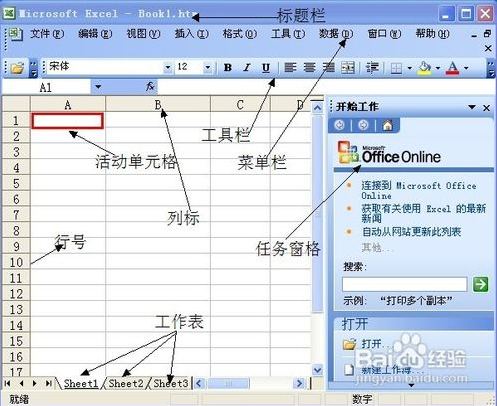Open Fill Color dropdown arrow
The image size is (497, 406).
tap(438, 68)
